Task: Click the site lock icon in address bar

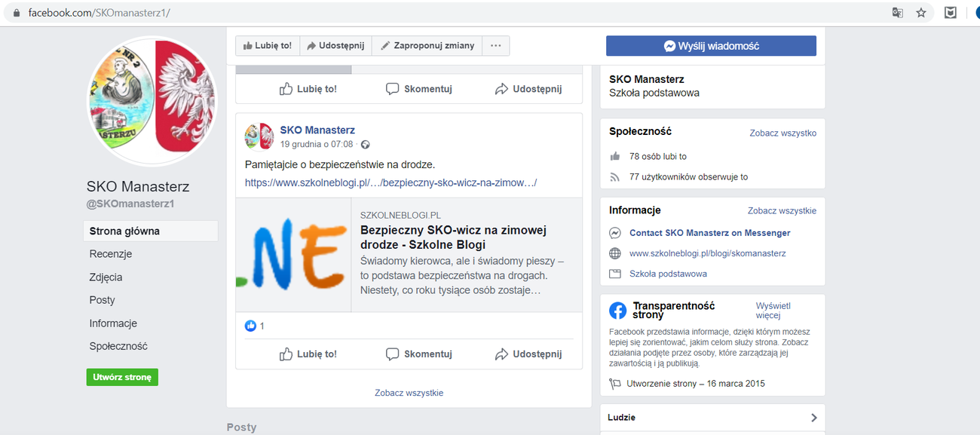Action: [x=16, y=13]
